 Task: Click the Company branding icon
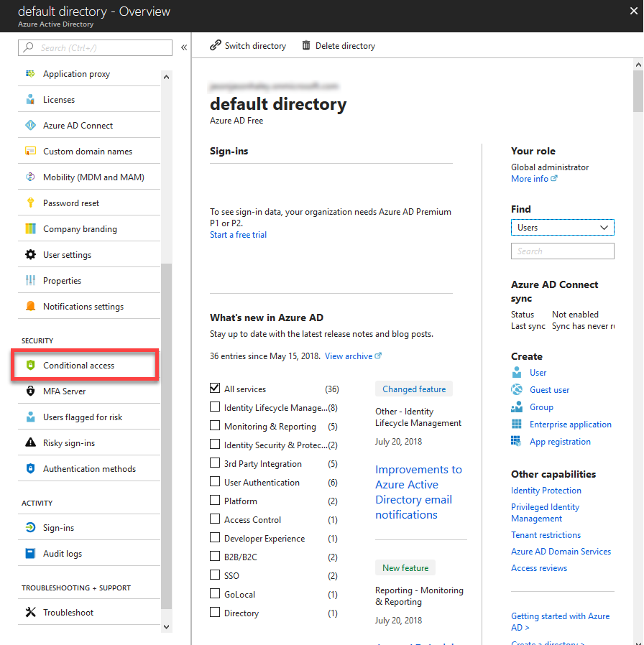point(30,228)
